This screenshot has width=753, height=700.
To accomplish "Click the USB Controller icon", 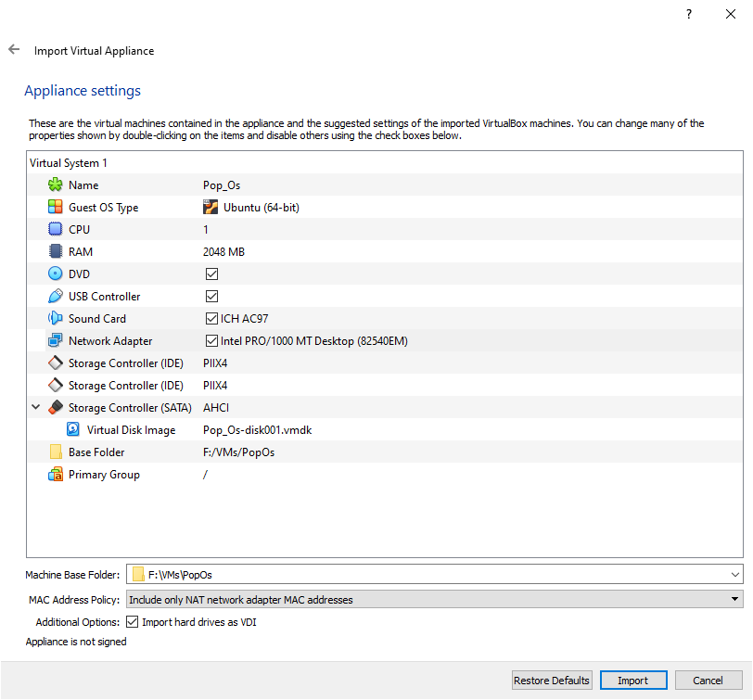I will pyautogui.click(x=56, y=296).
